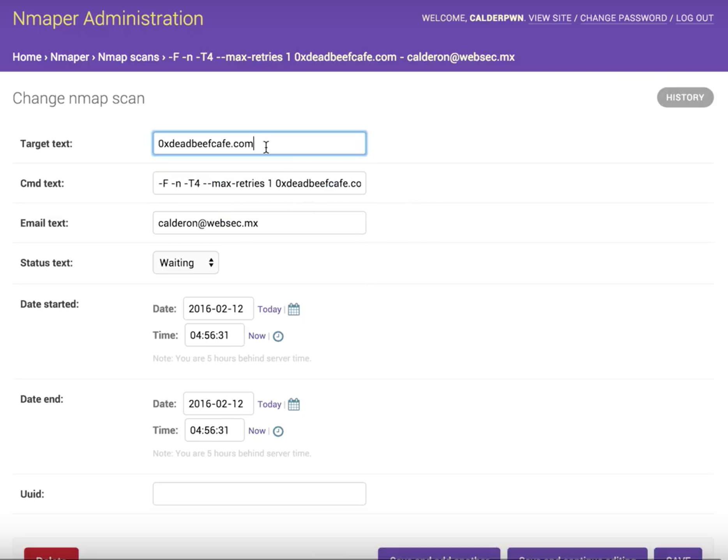
Task: Open calendar picker for Date started
Action: [x=294, y=309]
